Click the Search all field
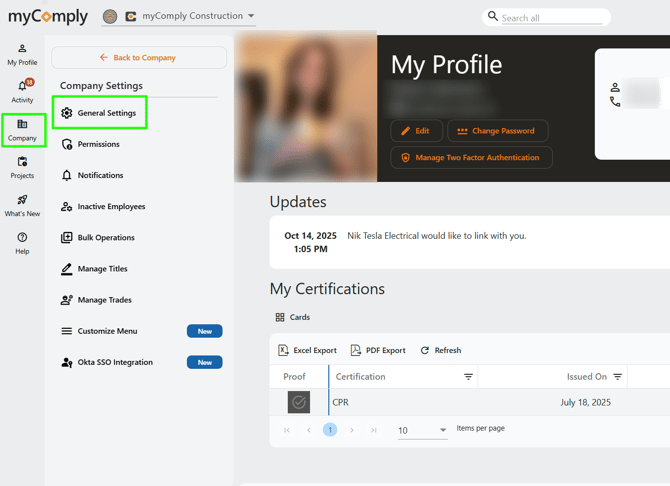 click(552, 18)
